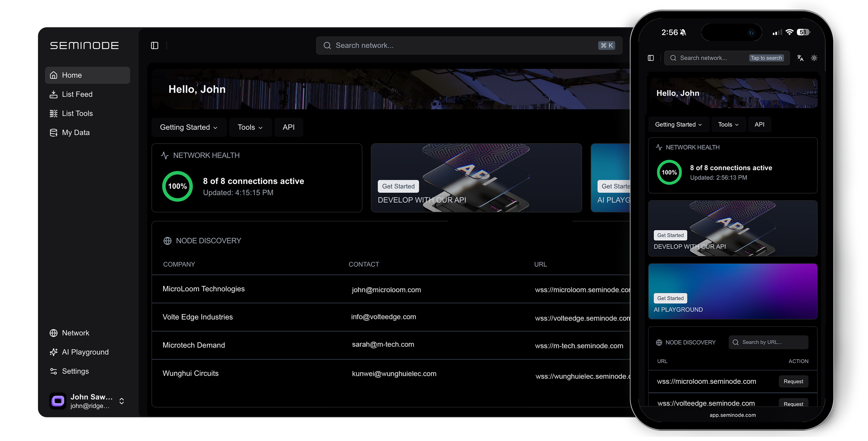This screenshot has height=441, width=868.
Task: Click Get Started on desktop AI Playground card
Action: point(614,186)
